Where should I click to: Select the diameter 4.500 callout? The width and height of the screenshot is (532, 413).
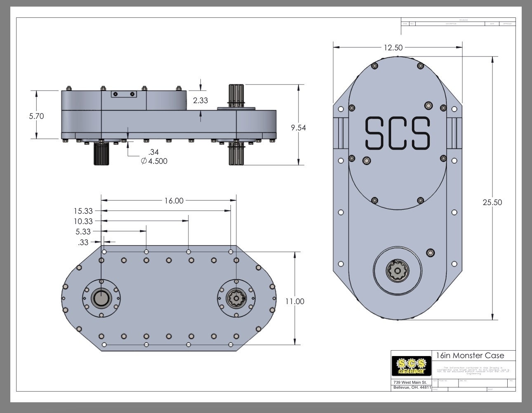pos(154,161)
